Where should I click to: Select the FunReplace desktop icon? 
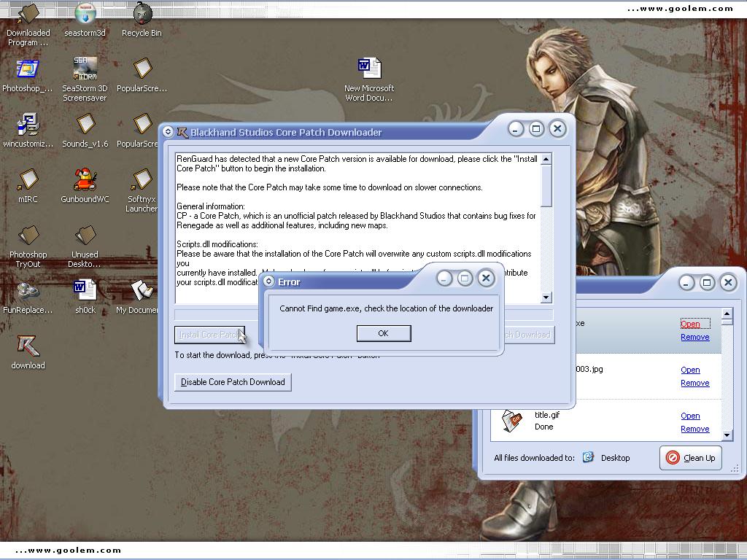28,292
